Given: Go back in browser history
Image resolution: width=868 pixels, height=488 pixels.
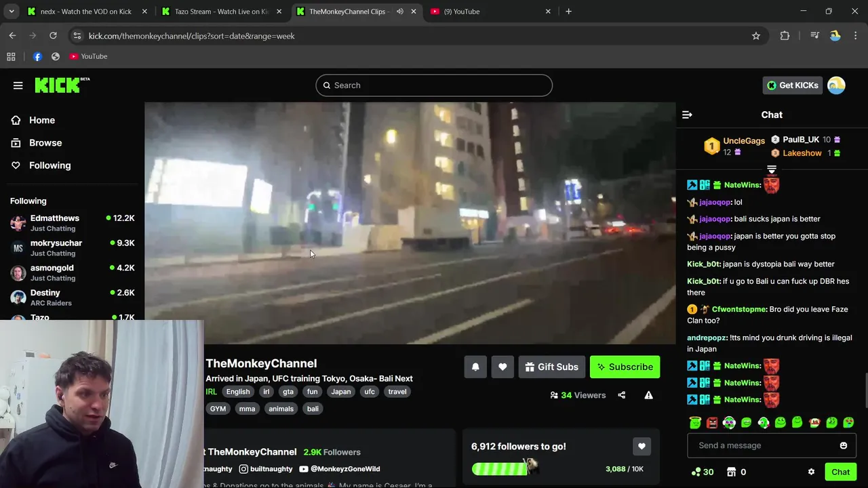Looking at the screenshot, I should click(x=12, y=36).
